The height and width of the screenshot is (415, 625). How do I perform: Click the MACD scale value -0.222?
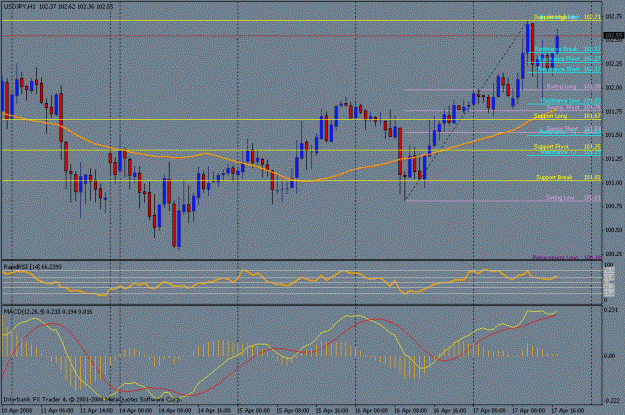[611, 401]
